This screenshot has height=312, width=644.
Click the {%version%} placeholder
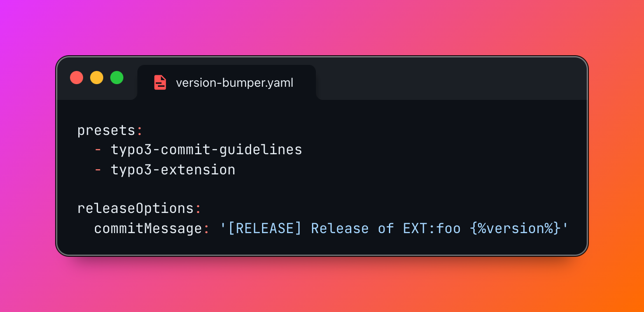(x=515, y=228)
